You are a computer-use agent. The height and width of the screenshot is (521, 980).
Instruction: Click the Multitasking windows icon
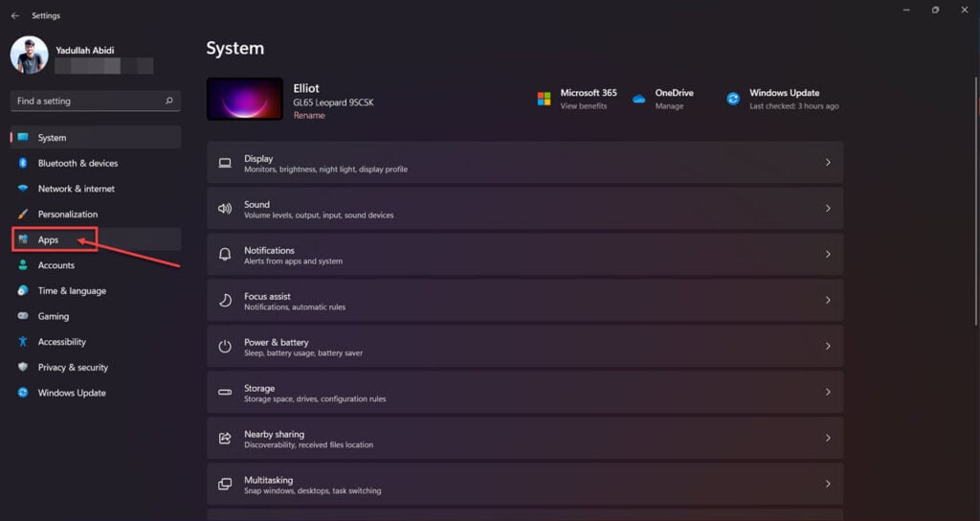(x=225, y=484)
